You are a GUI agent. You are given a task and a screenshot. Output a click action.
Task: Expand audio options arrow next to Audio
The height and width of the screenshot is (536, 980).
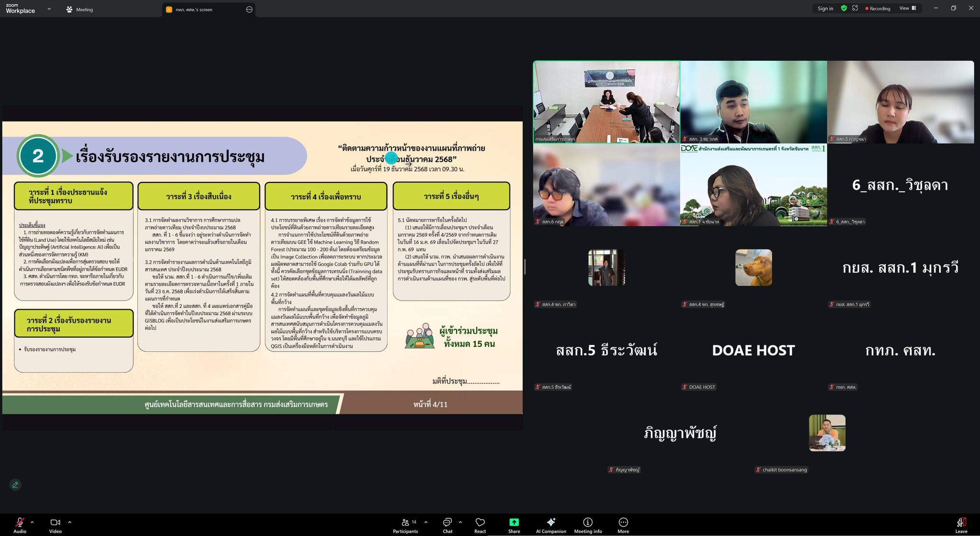tap(32, 522)
